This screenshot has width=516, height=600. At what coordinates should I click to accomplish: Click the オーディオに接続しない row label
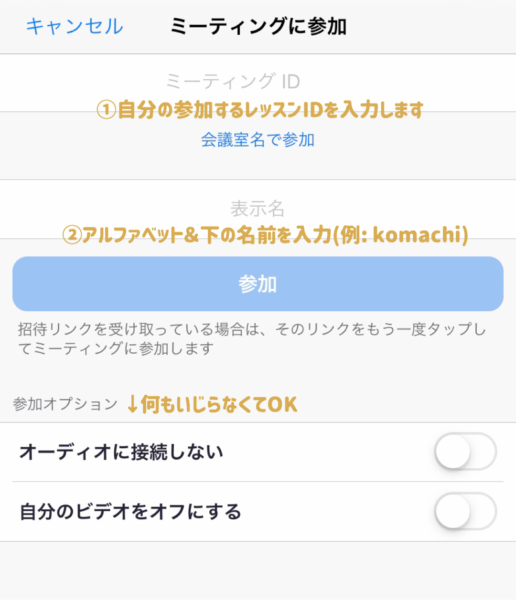pos(121,452)
